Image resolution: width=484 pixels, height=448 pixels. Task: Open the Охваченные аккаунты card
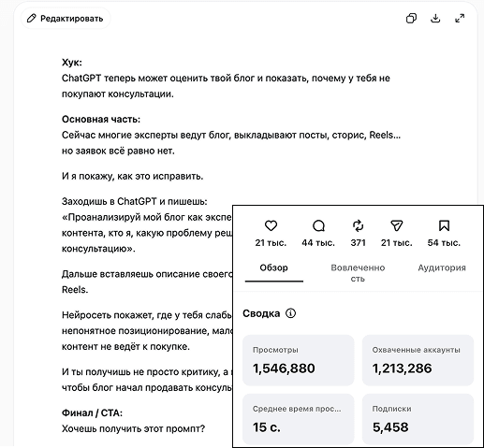pyautogui.click(x=418, y=360)
